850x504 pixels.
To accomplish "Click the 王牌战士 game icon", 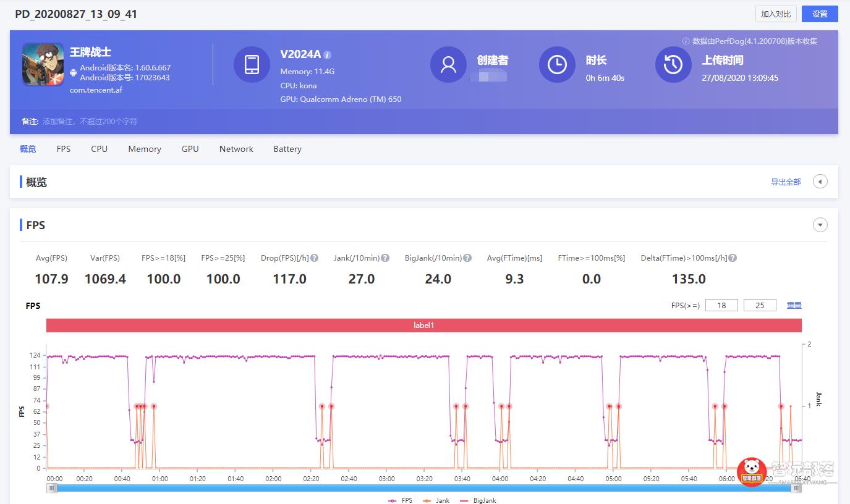I will (x=42, y=64).
